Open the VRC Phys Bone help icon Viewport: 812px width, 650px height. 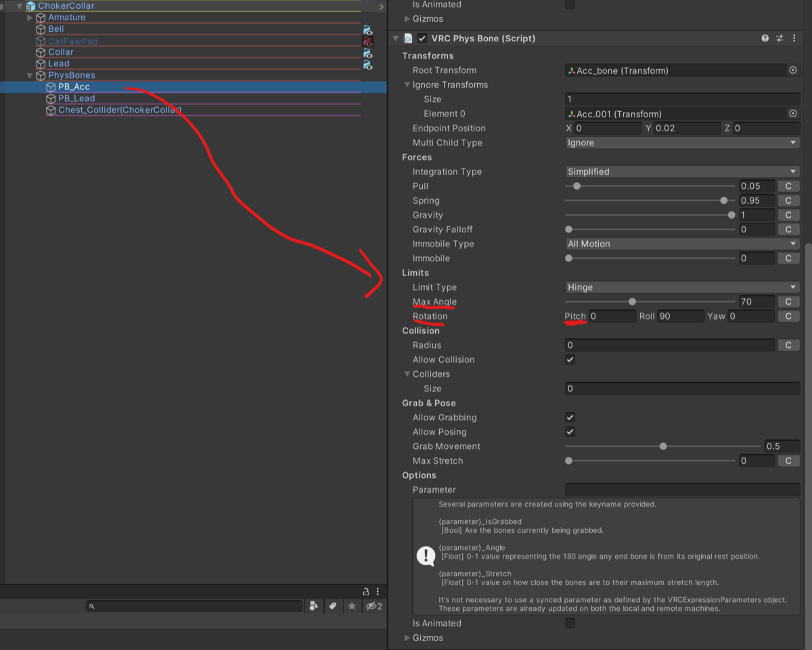click(765, 39)
